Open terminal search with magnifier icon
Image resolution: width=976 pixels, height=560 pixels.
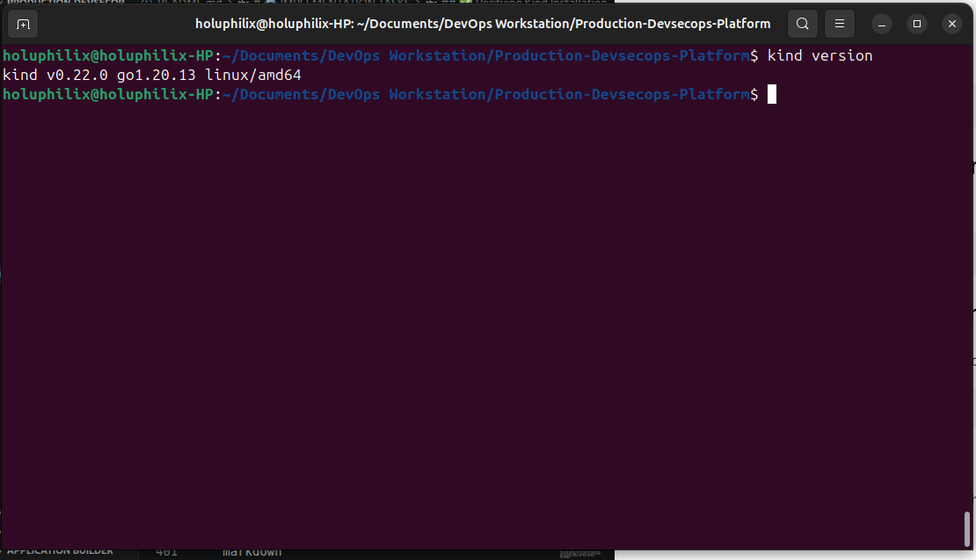(x=802, y=24)
